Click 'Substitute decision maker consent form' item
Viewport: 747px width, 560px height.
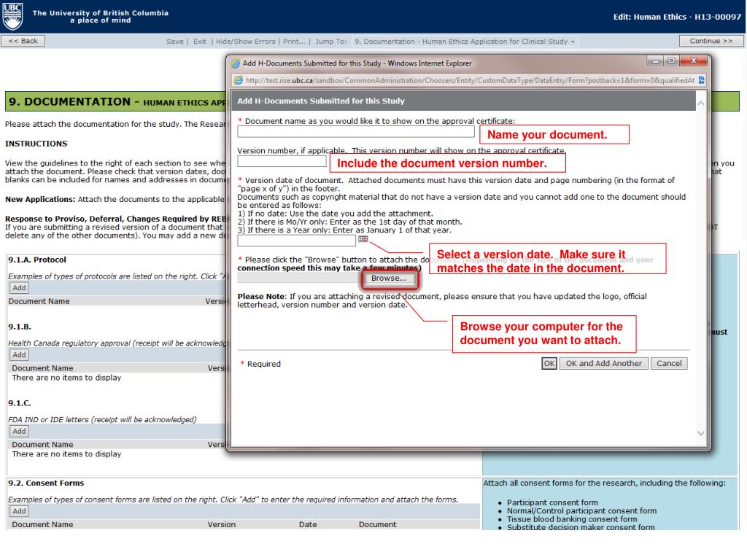(x=581, y=527)
